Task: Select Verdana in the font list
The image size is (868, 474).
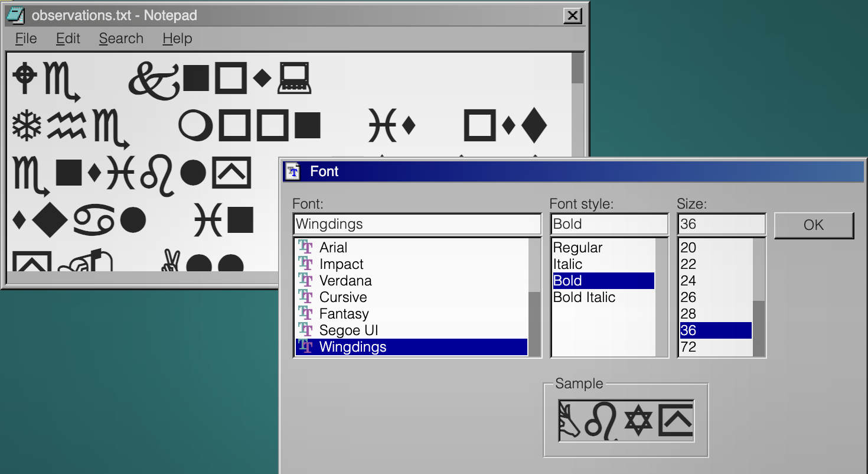Action: pyautogui.click(x=412, y=280)
